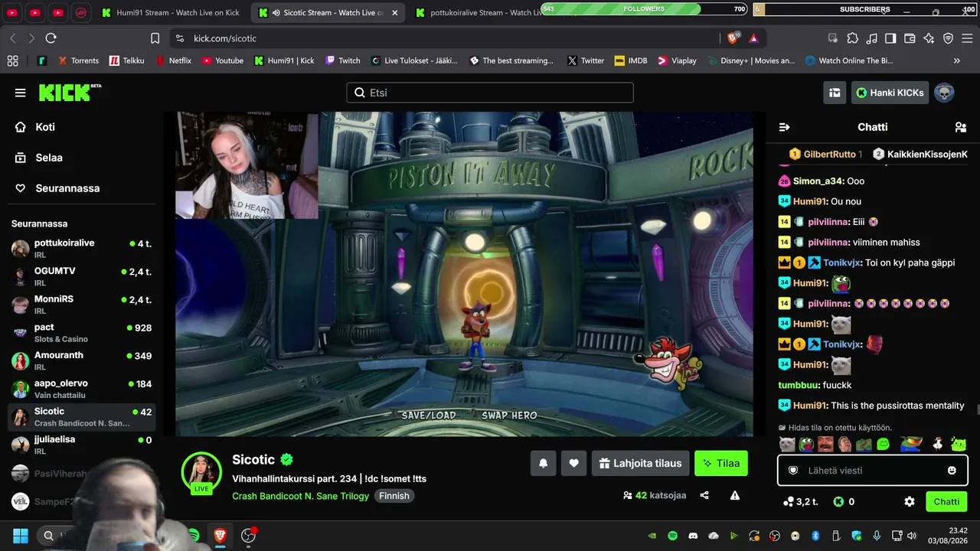Open Brave Shields icon
This screenshot has width=980, height=551.
[x=733, y=38]
